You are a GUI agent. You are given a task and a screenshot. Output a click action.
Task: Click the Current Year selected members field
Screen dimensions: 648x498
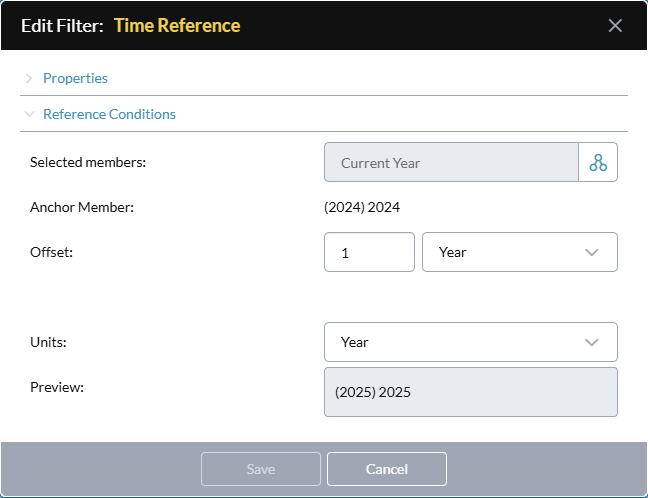(451, 162)
